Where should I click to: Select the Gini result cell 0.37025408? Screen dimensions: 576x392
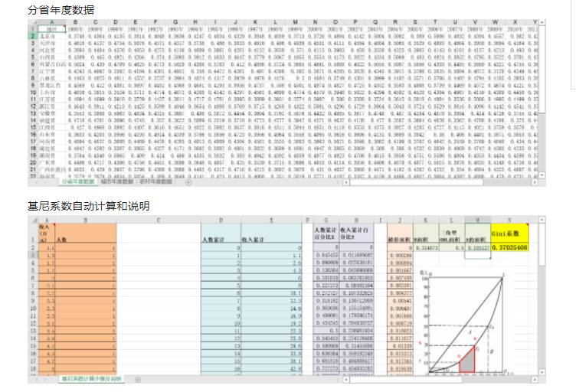509,247
